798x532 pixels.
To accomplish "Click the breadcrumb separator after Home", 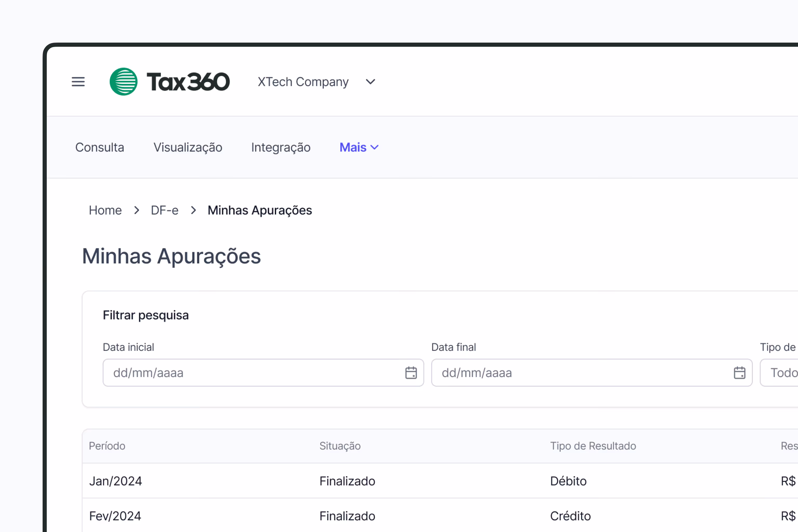I will pos(136,210).
